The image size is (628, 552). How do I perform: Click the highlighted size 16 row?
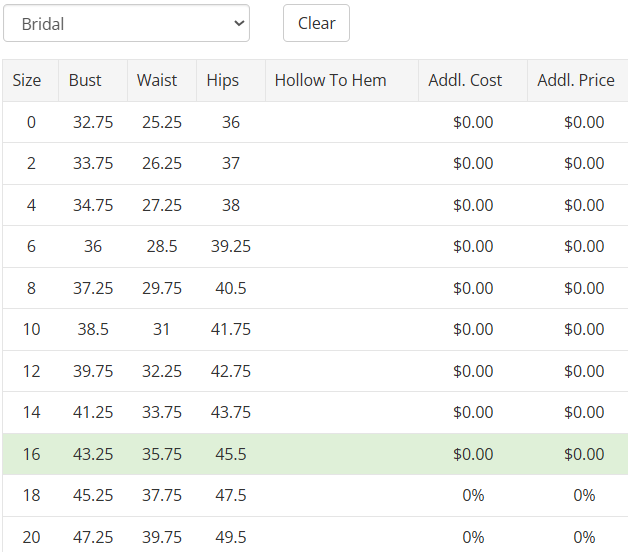pos(315,454)
